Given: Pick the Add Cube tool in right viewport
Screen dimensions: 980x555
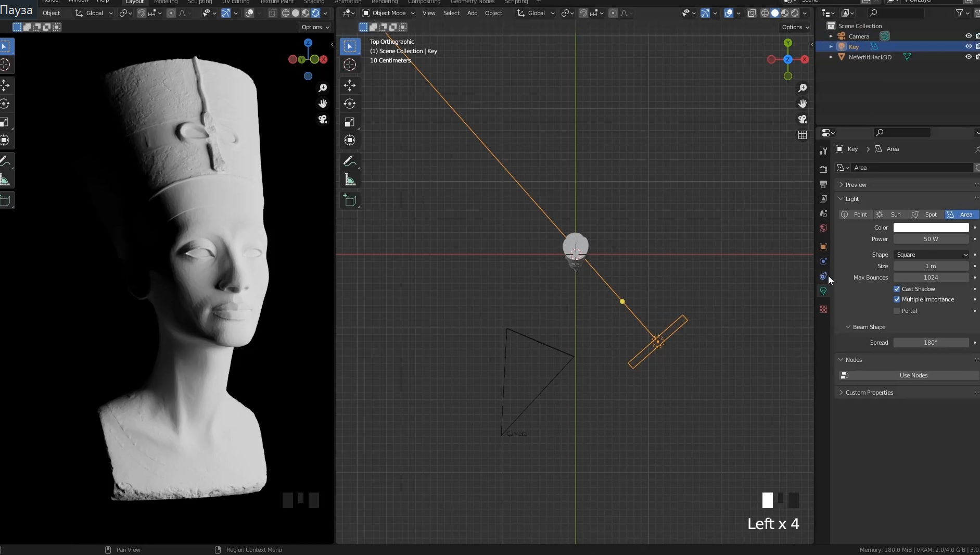Looking at the screenshot, I should pos(350,200).
